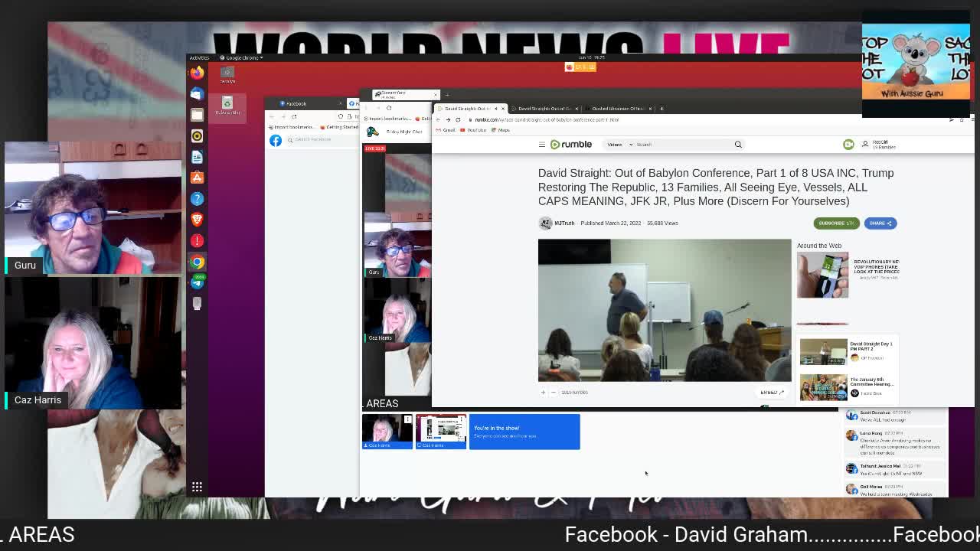Open Telegram from the dock
This screenshot has height=551, width=980.
coord(197,282)
